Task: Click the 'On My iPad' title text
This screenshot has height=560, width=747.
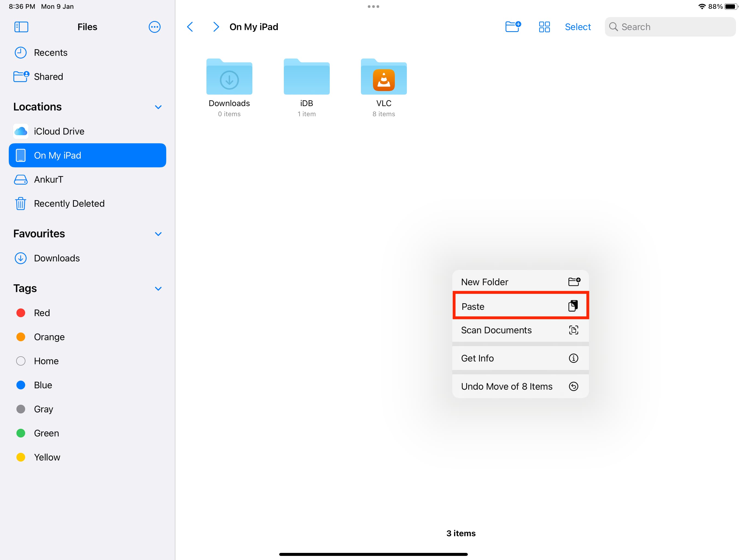Action: [x=254, y=27]
